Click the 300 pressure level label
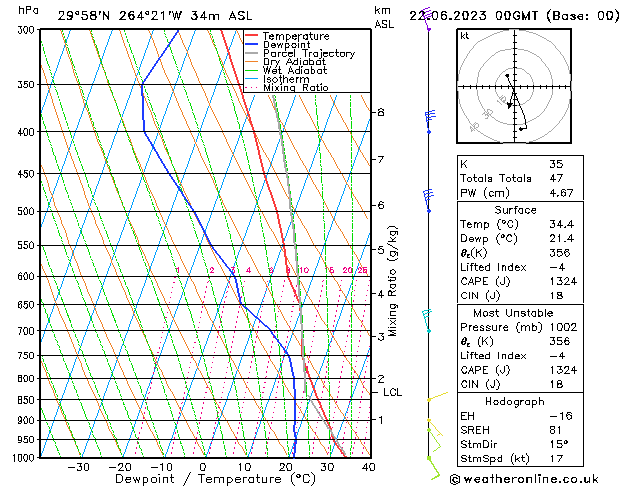The height and width of the screenshot is (486, 629). [28, 30]
